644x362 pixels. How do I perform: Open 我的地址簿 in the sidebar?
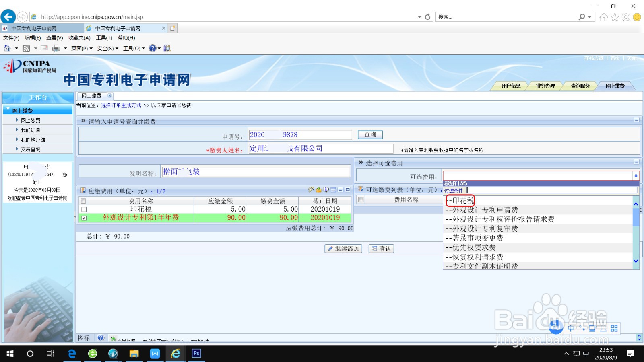click(x=33, y=140)
